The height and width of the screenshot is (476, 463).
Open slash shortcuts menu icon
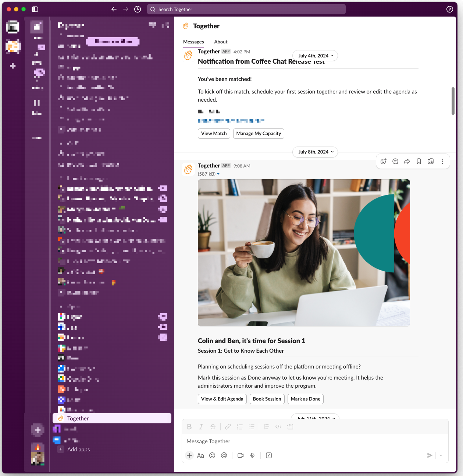click(269, 455)
